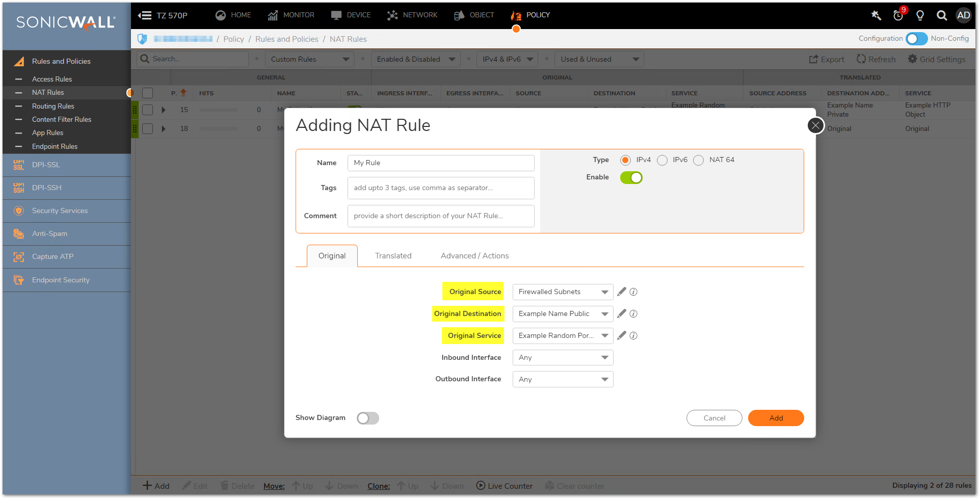Collapse the sidebar using the hamburger arrow icon
The width and height of the screenshot is (980, 499).
145,15
